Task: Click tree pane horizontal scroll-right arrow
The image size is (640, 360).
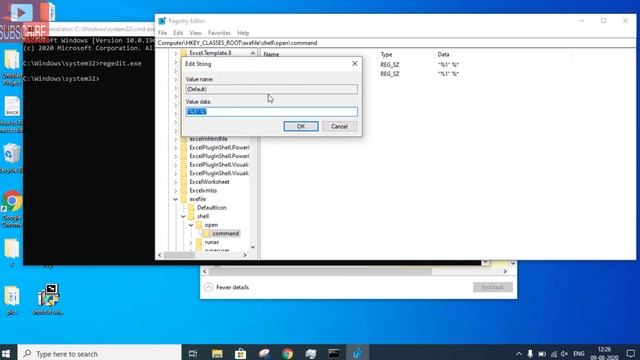Action: [244, 255]
